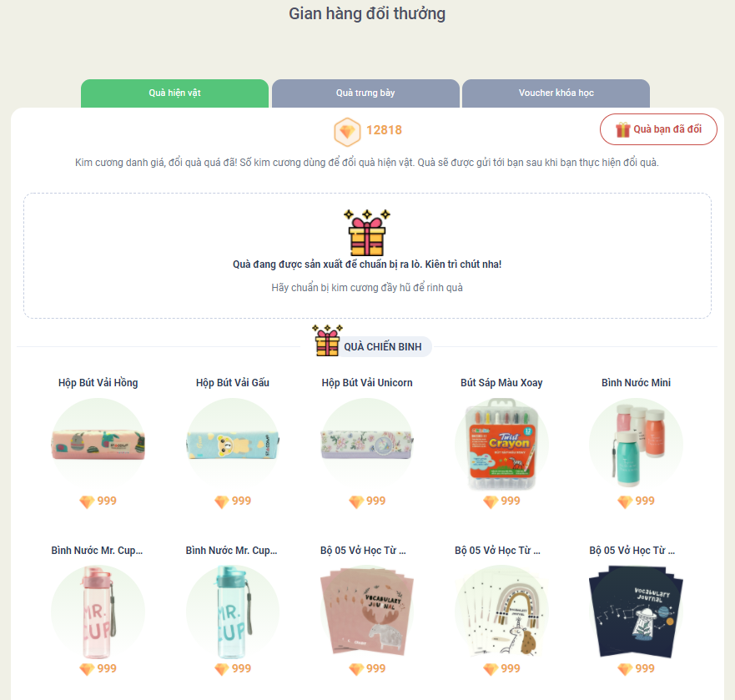
Task: Open the Hộp Bút Vải Unicorn title link
Action: (367, 383)
